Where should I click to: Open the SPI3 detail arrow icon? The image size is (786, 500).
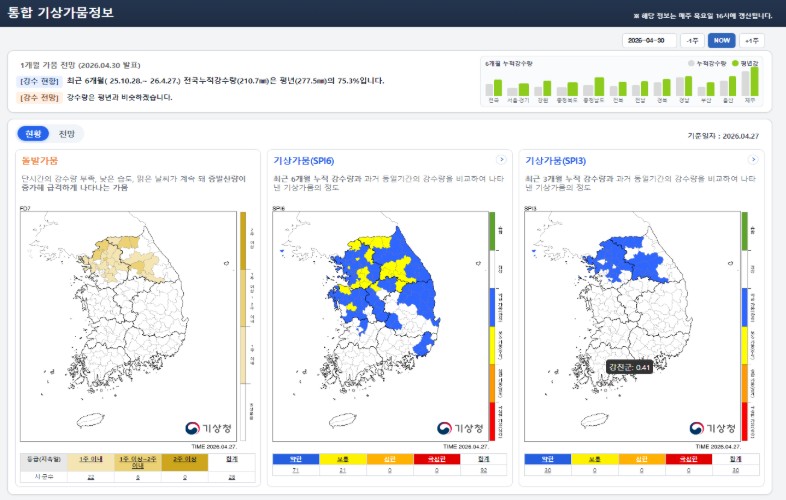pyautogui.click(x=752, y=159)
